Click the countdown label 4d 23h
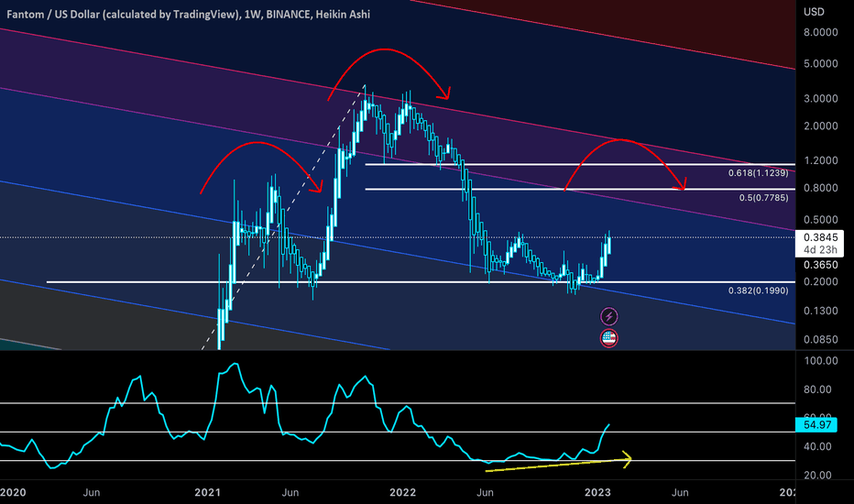 [x=821, y=250]
